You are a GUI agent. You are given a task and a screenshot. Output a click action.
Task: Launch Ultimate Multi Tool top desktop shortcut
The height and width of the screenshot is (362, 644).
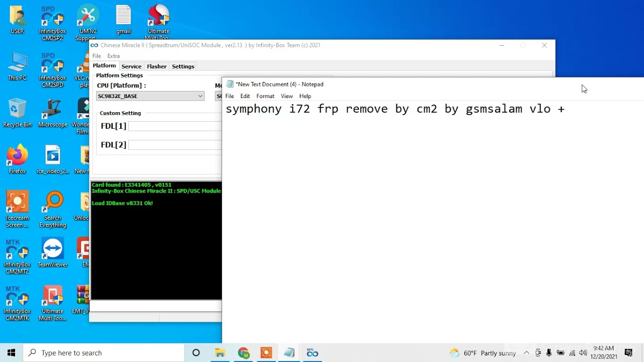pos(158,23)
